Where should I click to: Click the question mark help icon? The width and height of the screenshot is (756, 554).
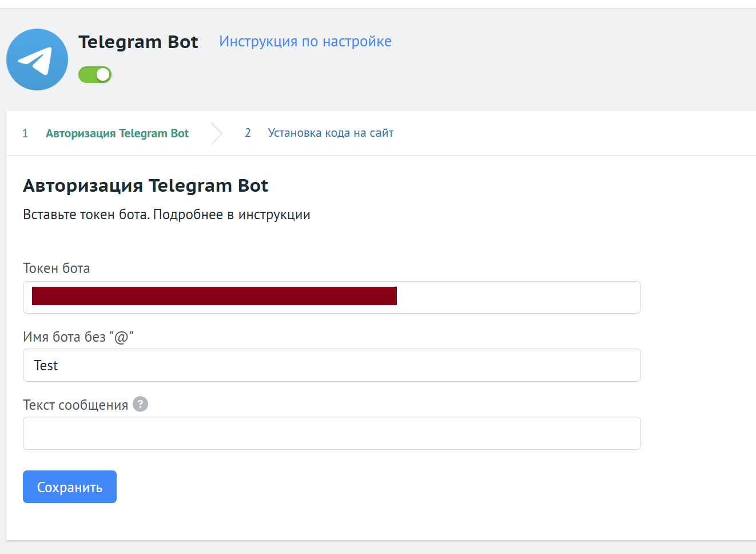click(x=140, y=404)
